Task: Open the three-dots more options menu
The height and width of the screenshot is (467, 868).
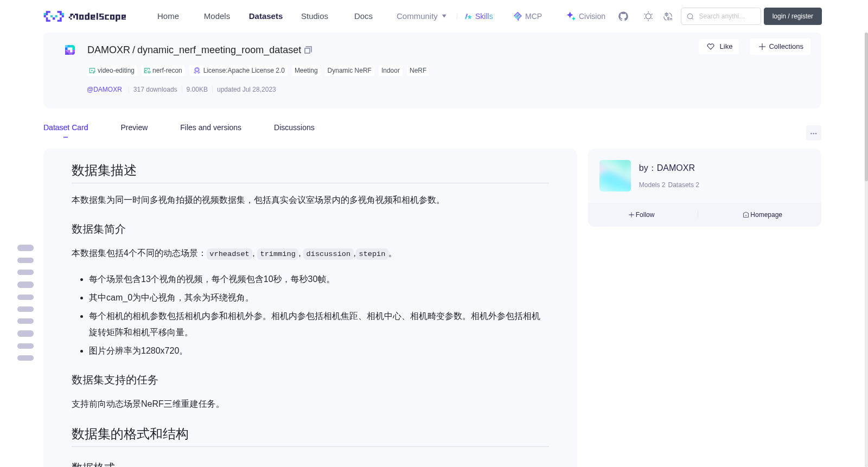Action: (x=814, y=133)
